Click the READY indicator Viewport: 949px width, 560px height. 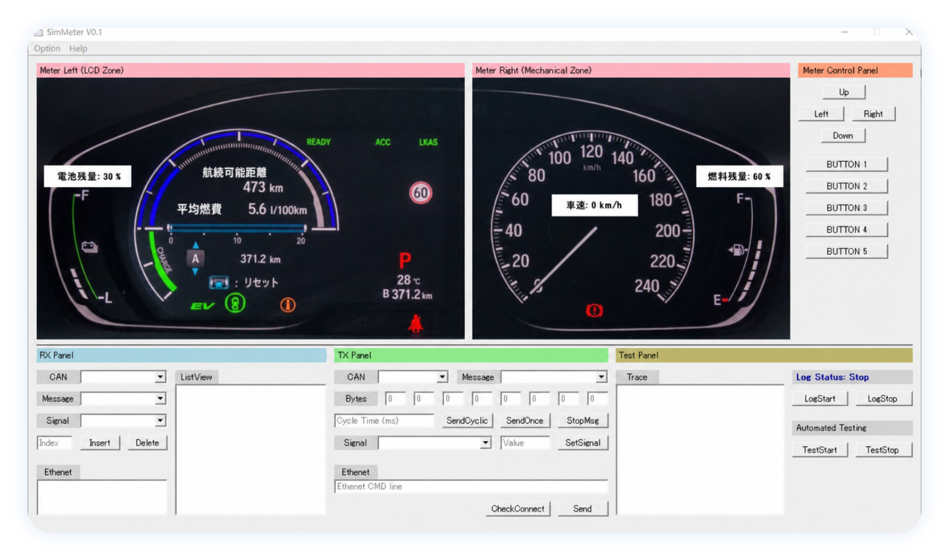[318, 142]
